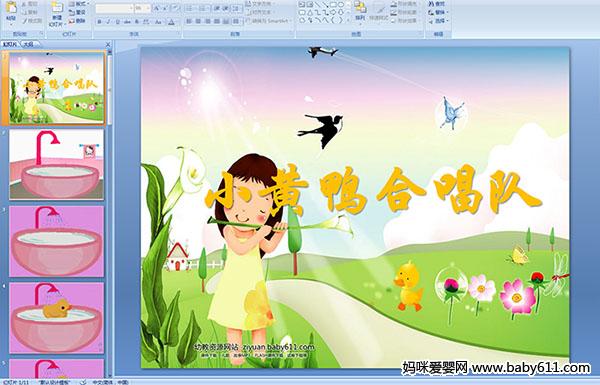Switch to the Slides tab in left pane
Screen dimensions: 600x385
10,45
